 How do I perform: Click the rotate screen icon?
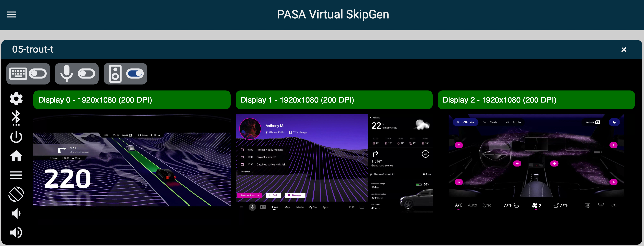(x=16, y=194)
